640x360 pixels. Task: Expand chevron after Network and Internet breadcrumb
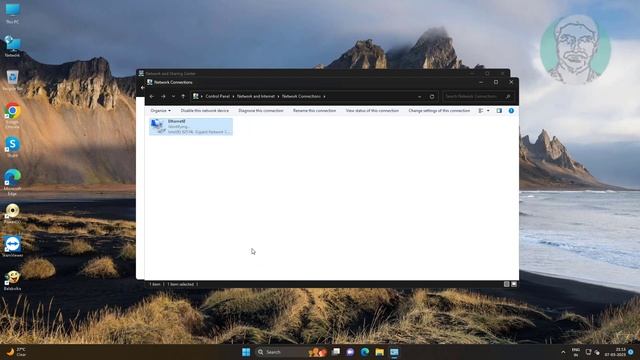(x=279, y=96)
